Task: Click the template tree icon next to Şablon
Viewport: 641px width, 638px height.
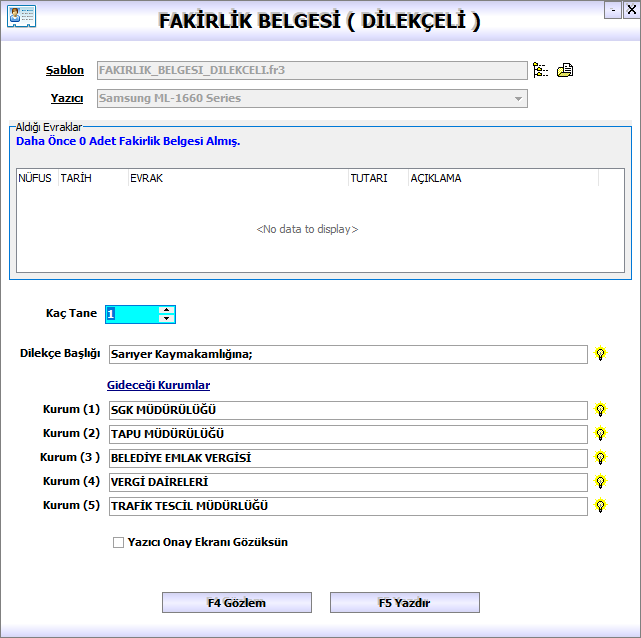Action: (x=541, y=70)
